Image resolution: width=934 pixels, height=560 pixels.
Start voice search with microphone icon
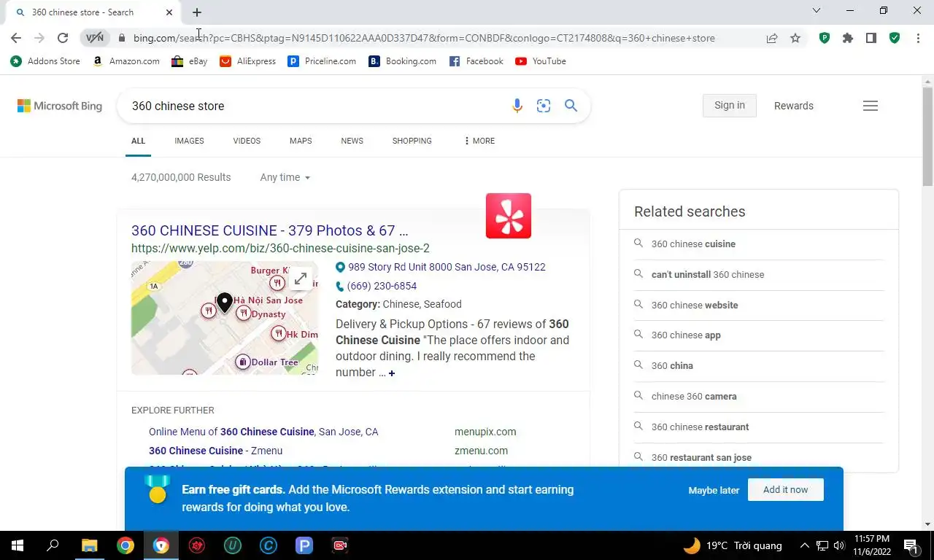tap(517, 106)
